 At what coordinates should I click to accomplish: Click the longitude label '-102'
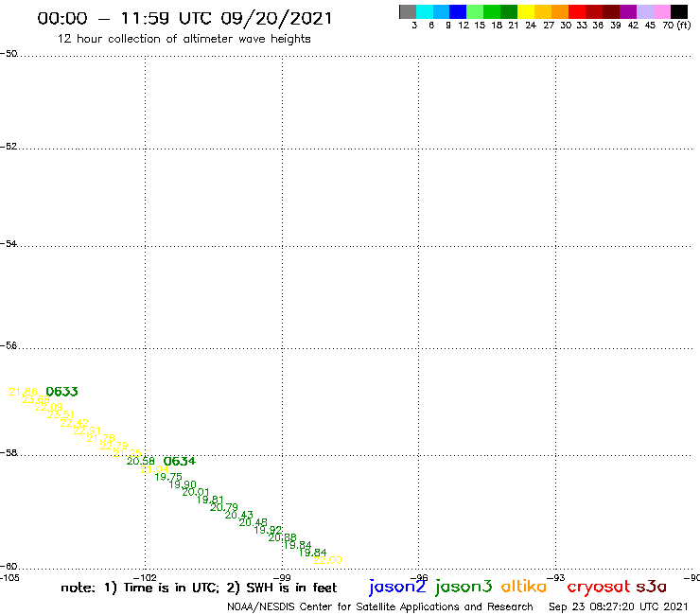pos(145,578)
